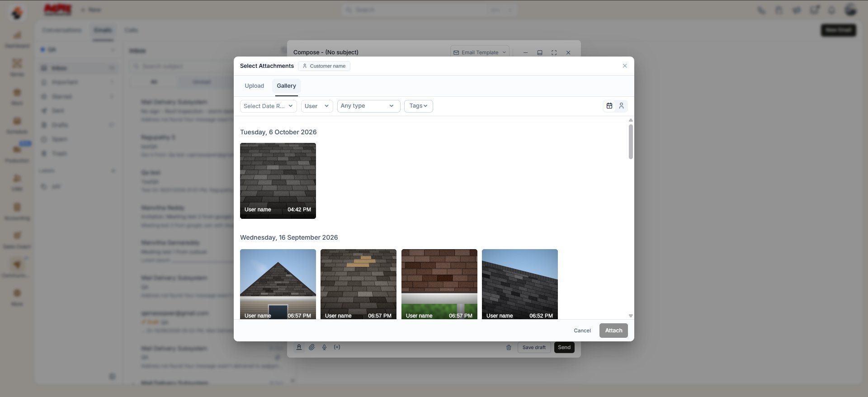
Task: Click the gallery scrollbar up arrow
Action: [x=631, y=120]
